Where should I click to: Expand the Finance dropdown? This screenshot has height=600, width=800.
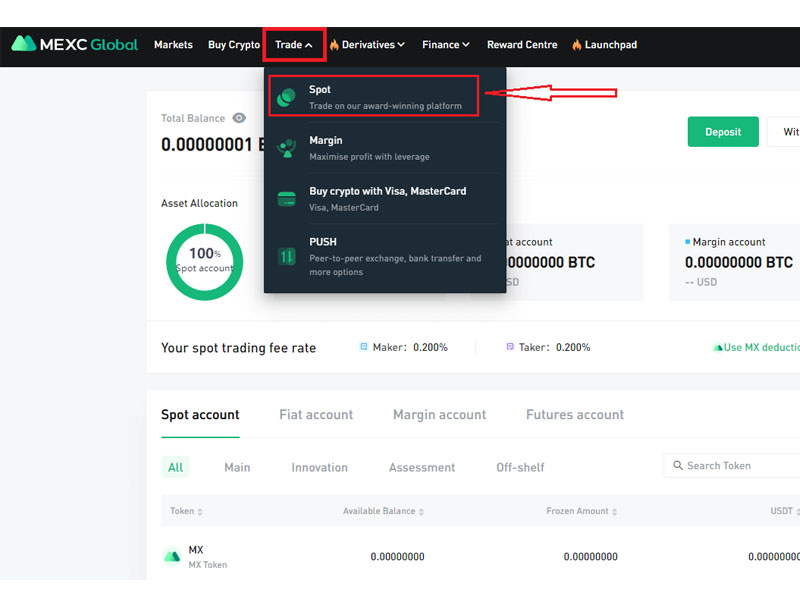click(x=466, y=45)
